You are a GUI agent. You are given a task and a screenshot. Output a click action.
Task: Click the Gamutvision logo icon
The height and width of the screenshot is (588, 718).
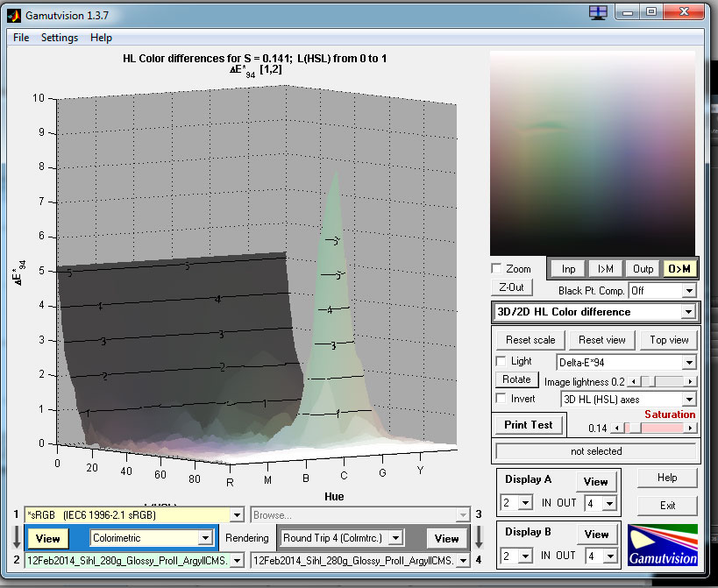click(663, 544)
